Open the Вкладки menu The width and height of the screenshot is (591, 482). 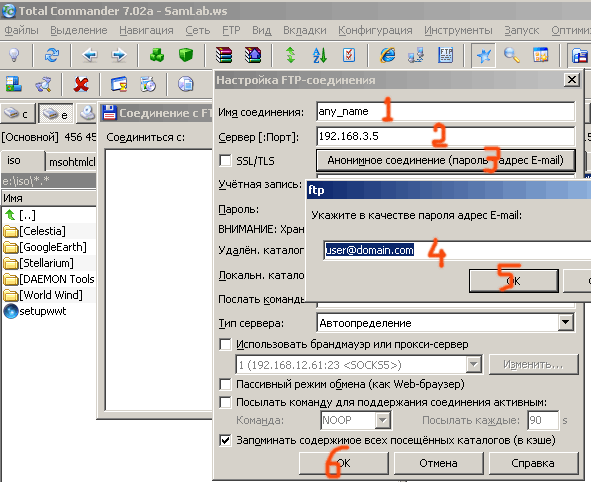(305, 30)
